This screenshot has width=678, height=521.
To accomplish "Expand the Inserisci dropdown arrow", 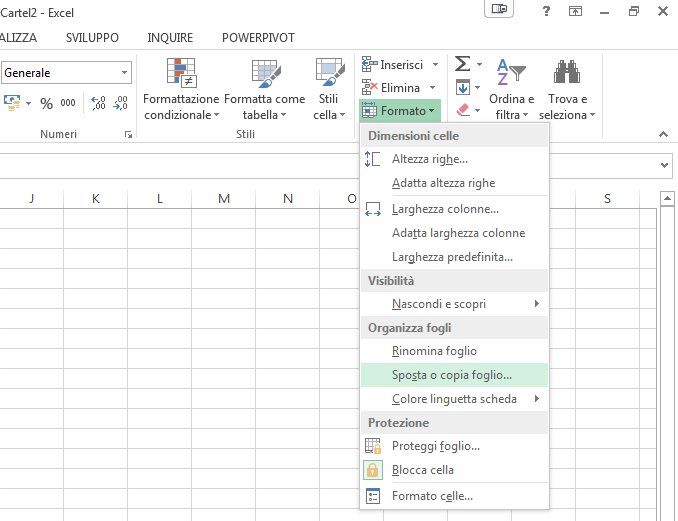I will coord(434,65).
